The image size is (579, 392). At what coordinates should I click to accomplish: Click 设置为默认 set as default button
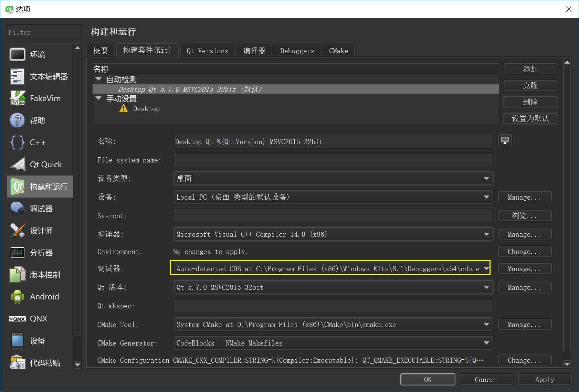coord(530,118)
